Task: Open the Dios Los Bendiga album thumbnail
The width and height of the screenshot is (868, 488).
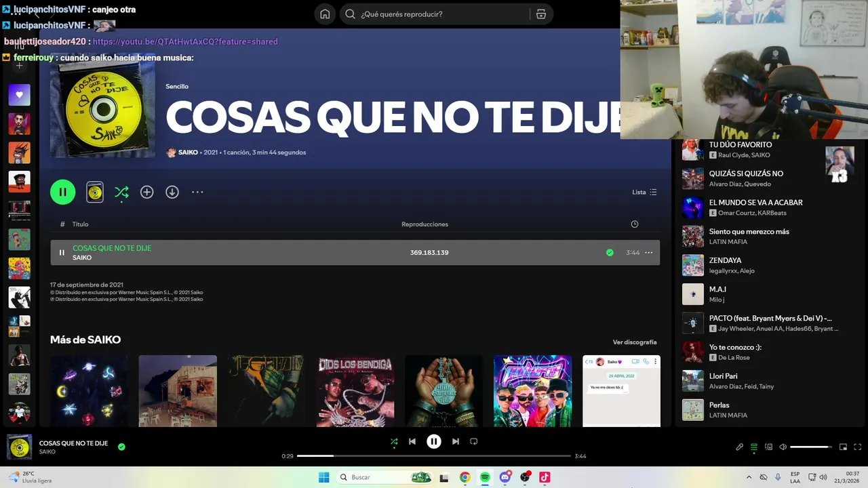Action: (x=355, y=391)
